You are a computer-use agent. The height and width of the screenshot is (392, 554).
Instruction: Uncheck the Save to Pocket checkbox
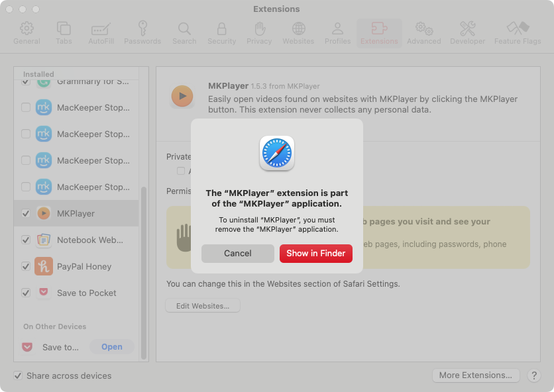pos(26,293)
